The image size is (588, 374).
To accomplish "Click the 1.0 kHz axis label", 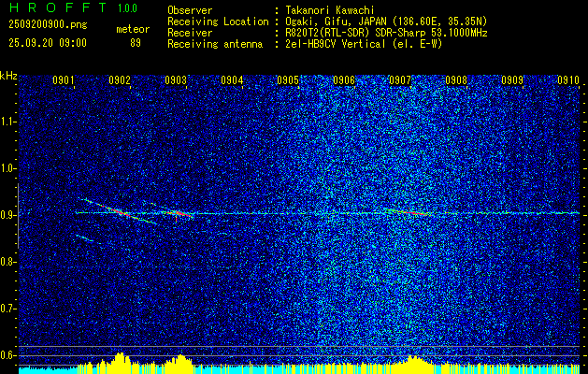I will 7,168.
